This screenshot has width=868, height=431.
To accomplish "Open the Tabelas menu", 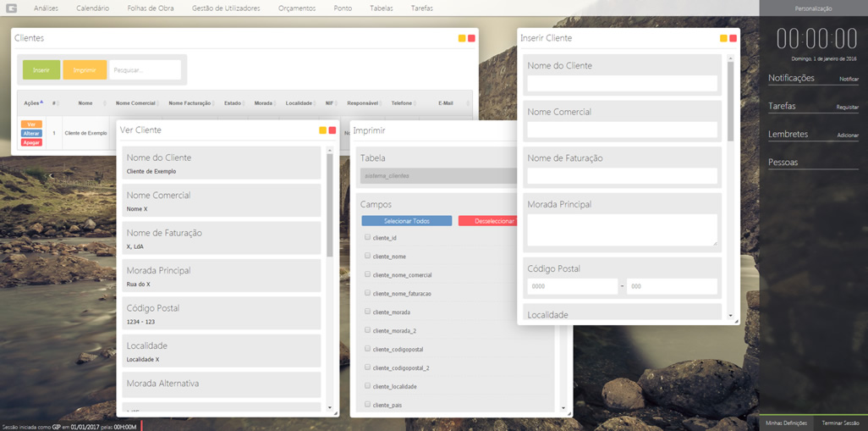I will coord(382,8).
